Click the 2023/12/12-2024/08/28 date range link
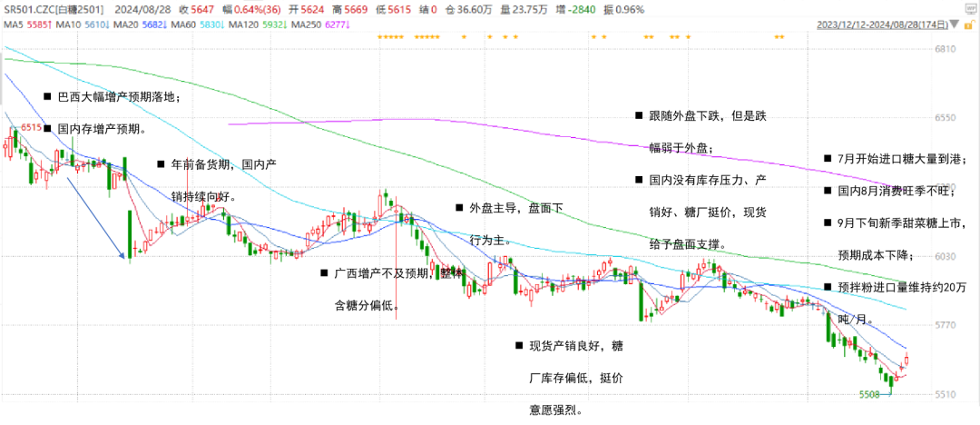 coord(882,25)
